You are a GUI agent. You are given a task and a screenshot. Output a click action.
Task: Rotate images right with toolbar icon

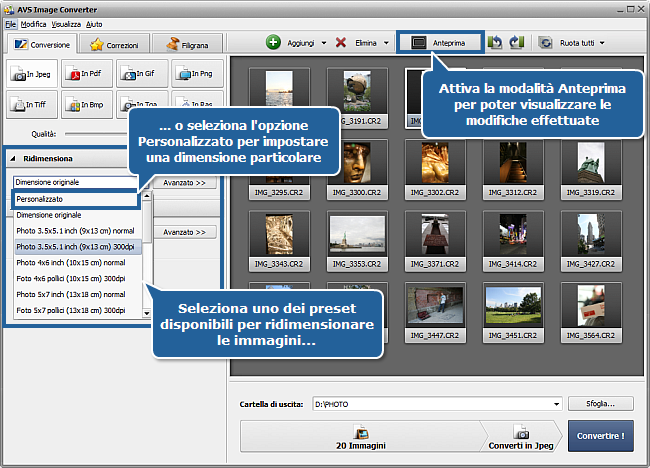(516, 43)
